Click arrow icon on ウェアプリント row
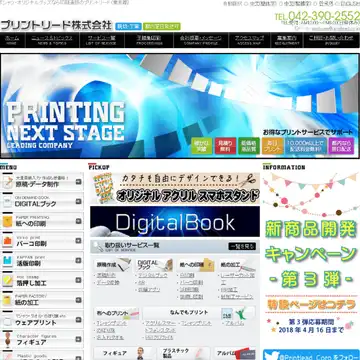The image size is (360, 360). pos(78,320)
